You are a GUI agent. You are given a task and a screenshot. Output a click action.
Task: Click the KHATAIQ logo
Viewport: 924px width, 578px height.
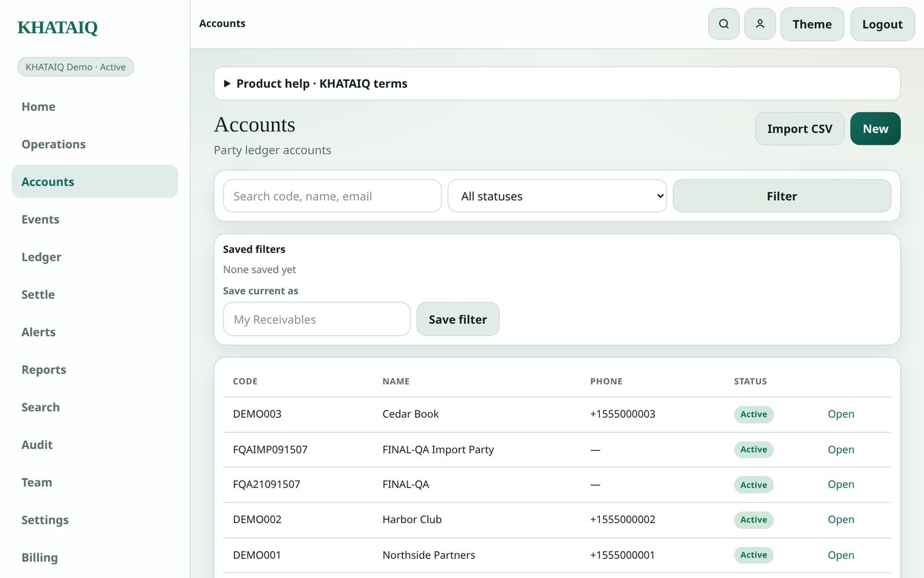pos(58,27)
